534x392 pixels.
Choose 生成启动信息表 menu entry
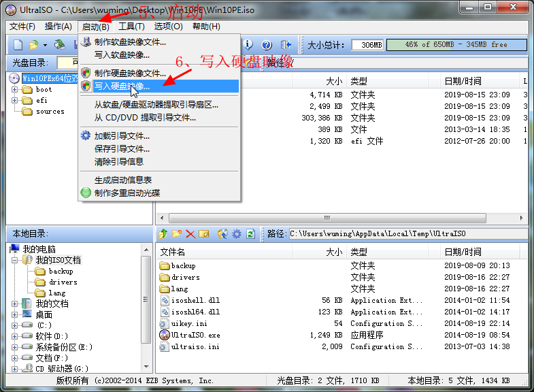coord(159,180)
